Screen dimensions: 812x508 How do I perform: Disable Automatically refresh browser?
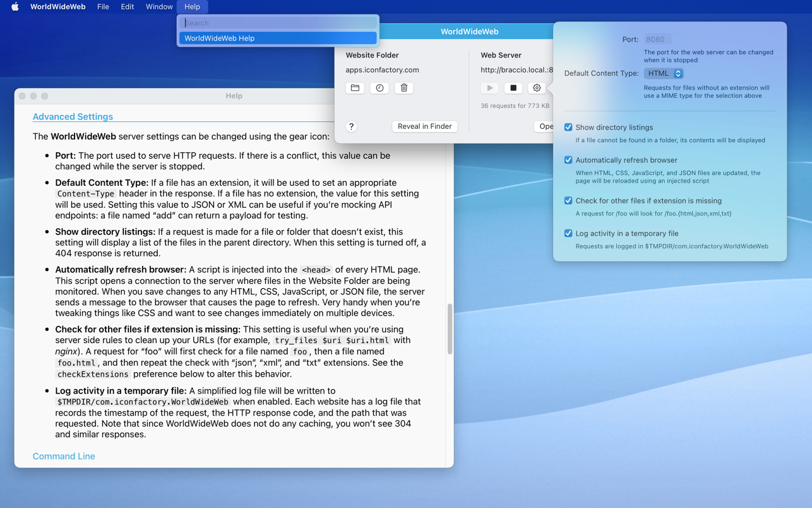pos(568,160)
